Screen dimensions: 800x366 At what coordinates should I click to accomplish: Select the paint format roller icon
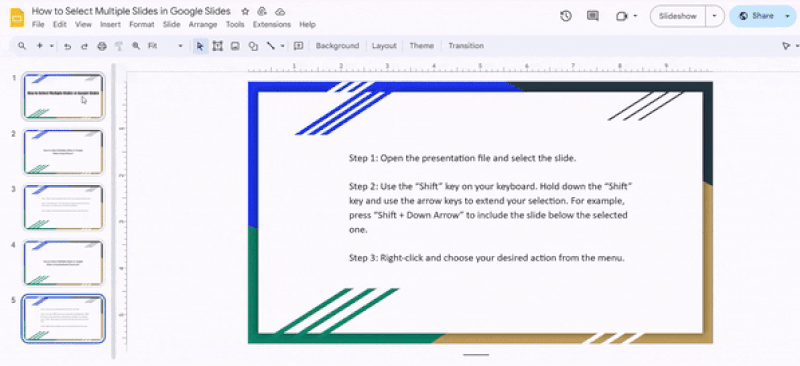(x=119, y=46)
